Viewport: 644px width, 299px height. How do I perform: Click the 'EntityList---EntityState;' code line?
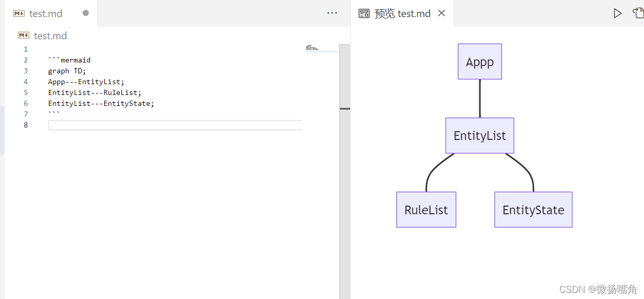pos(101,103)
